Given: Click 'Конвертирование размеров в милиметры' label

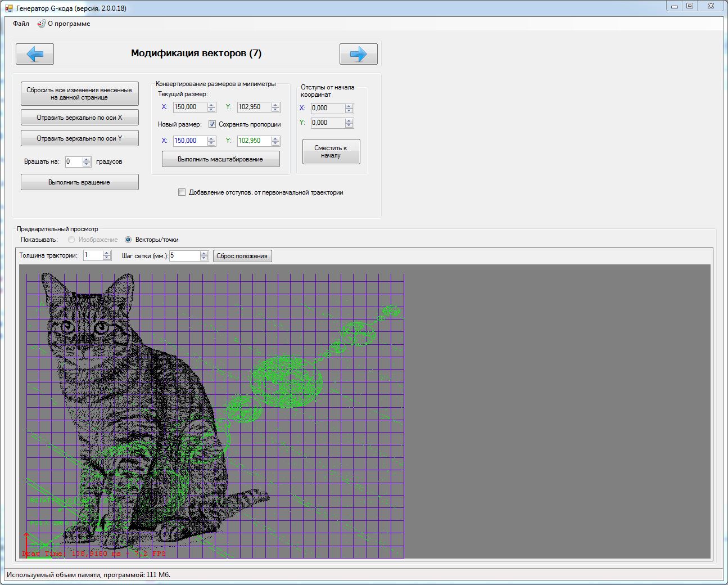Looking at the screenshot, I should pos(215,84).
